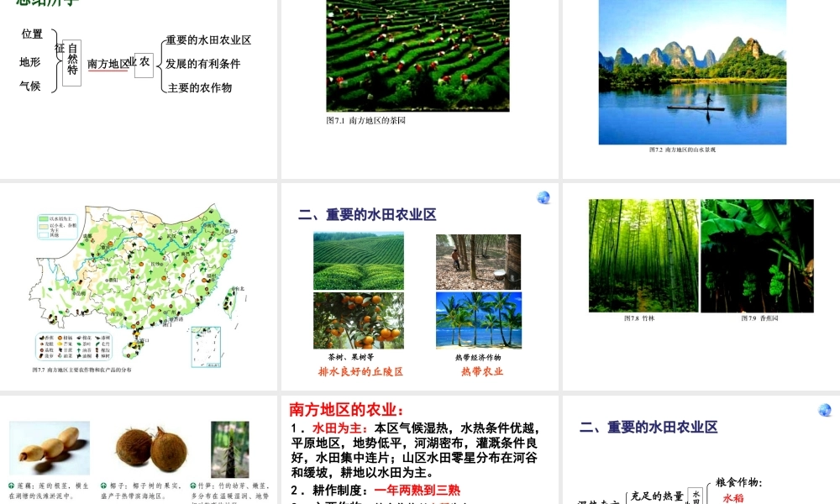Click the caption 图7.9 香蕉园
The height and width of the screenshot is (504, 840).
tap(759, 318)
